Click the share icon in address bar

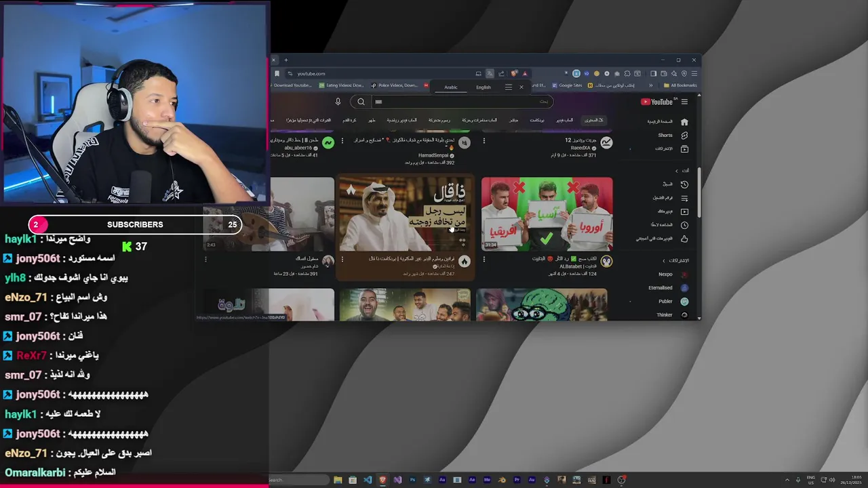(501, 73)
